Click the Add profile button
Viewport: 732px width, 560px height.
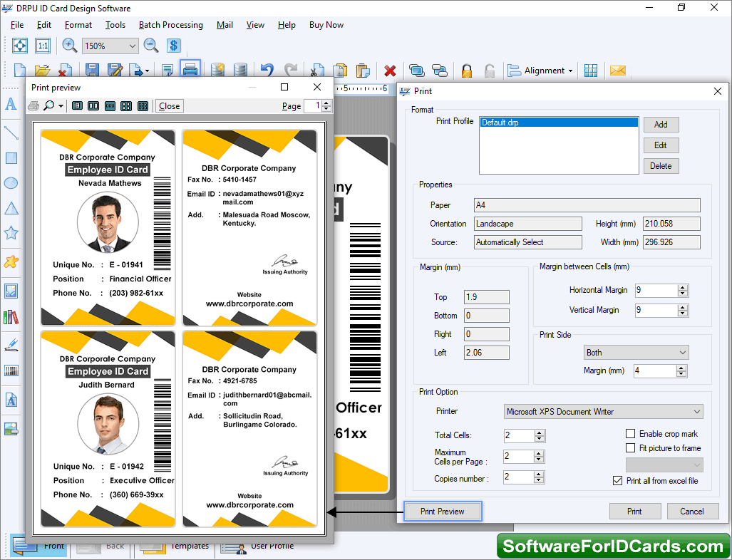pyautogui.click(x=661, y=125)
